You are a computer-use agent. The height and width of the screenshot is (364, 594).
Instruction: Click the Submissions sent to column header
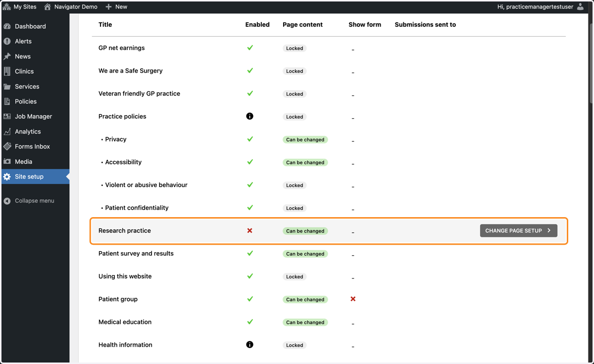click(x=425, y=24)
